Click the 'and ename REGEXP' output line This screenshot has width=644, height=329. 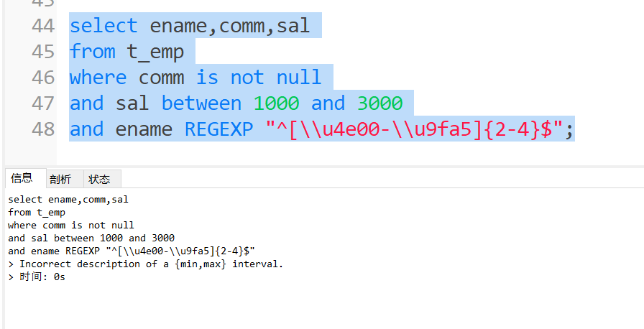132,251
